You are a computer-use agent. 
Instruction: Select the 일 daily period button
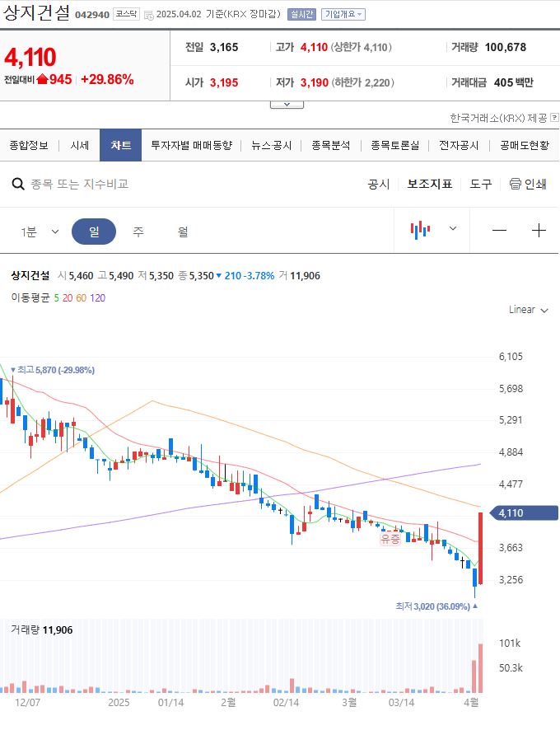(x=94, y=232)
